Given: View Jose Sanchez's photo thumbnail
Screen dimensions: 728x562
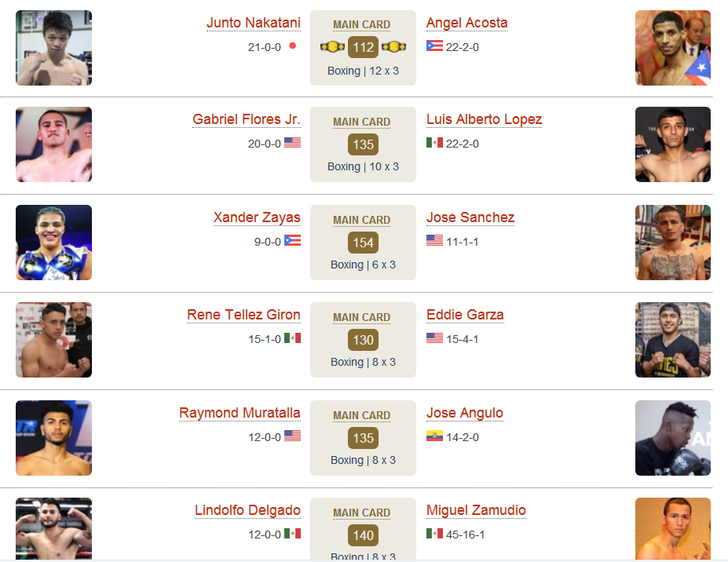Looking at the screenshot, I should 673,243.
